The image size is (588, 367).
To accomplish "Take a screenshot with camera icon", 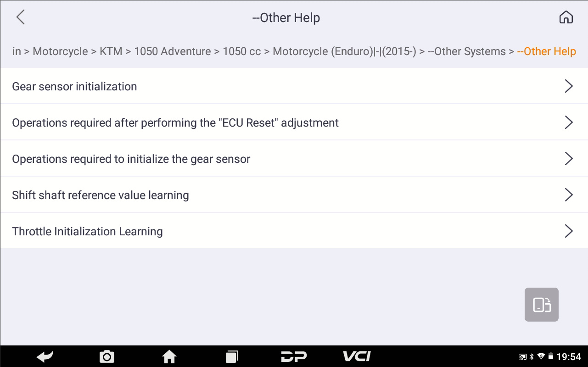I will (x=107, y=356).
